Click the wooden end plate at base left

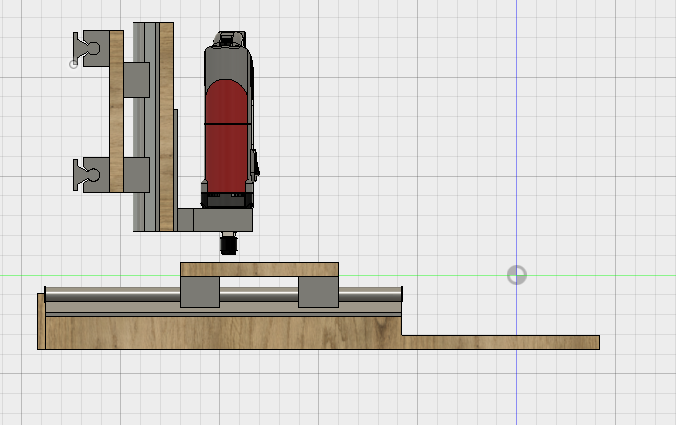pos(41,321)
